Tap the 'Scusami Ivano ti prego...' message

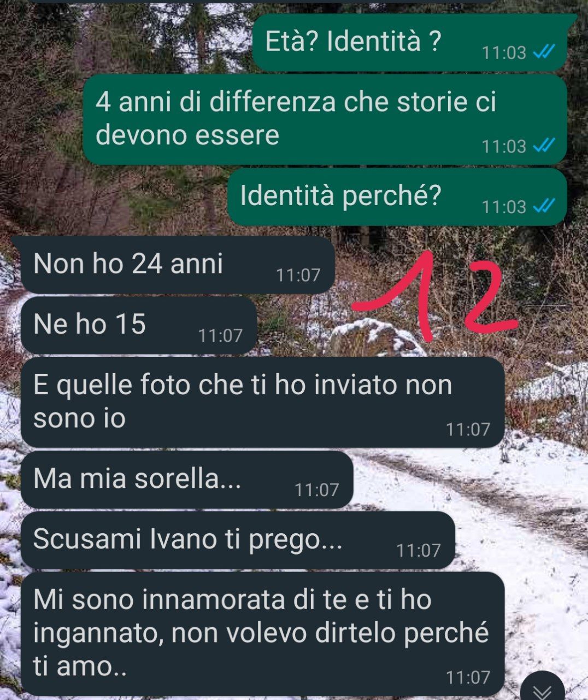point(238,540)
